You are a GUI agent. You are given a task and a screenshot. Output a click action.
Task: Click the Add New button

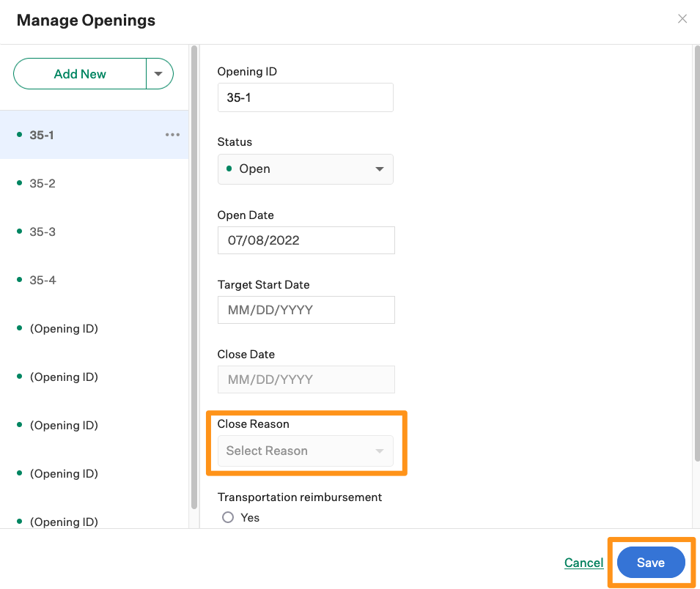click(79, 73)
